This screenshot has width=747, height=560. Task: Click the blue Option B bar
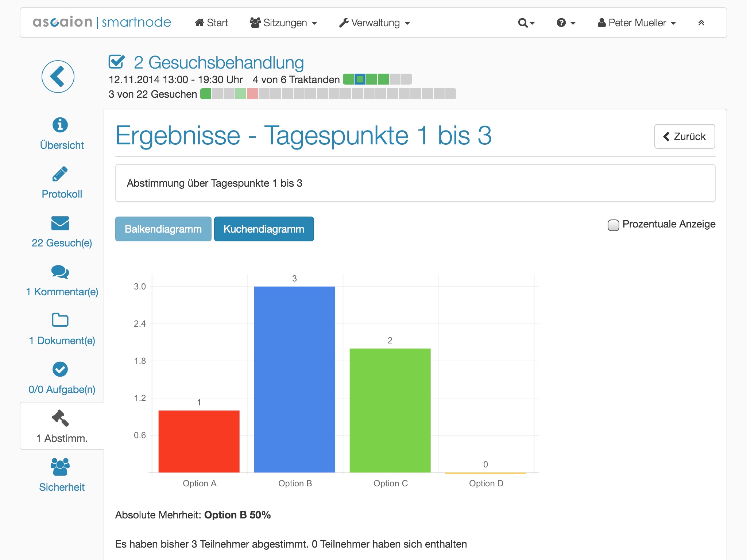click(294, 380)
